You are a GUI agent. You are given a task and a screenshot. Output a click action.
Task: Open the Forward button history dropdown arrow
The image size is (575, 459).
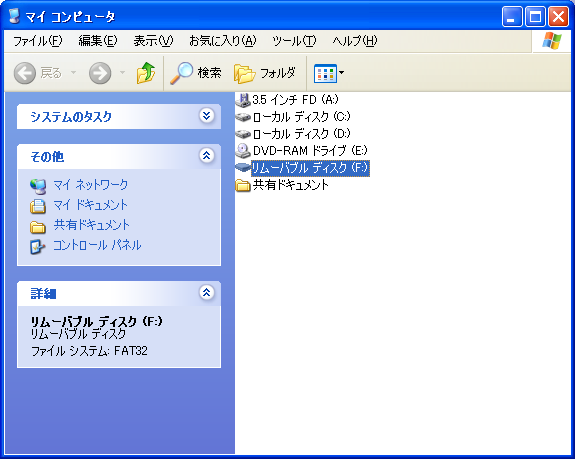click(x=122, y=73)
